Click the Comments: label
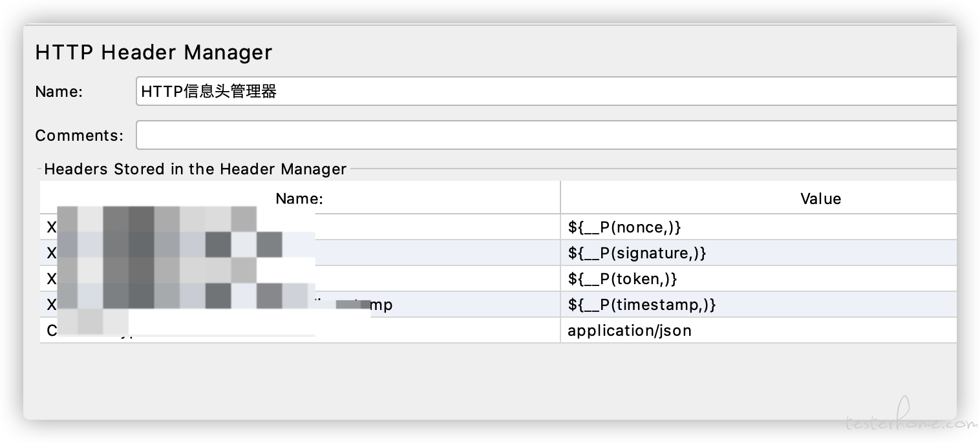Image resolution: width=980 pixels, height=443 pixels. pyautogui.click(x=79, y=136)
